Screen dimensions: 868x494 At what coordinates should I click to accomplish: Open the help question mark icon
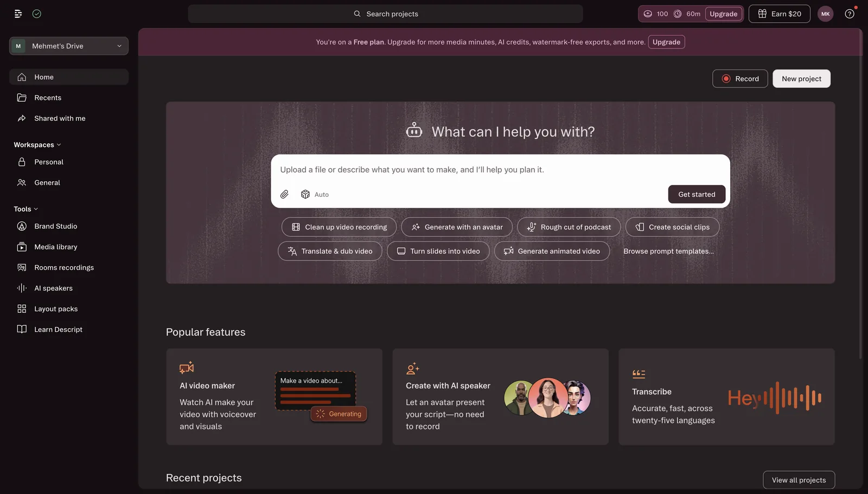point(850,14)
